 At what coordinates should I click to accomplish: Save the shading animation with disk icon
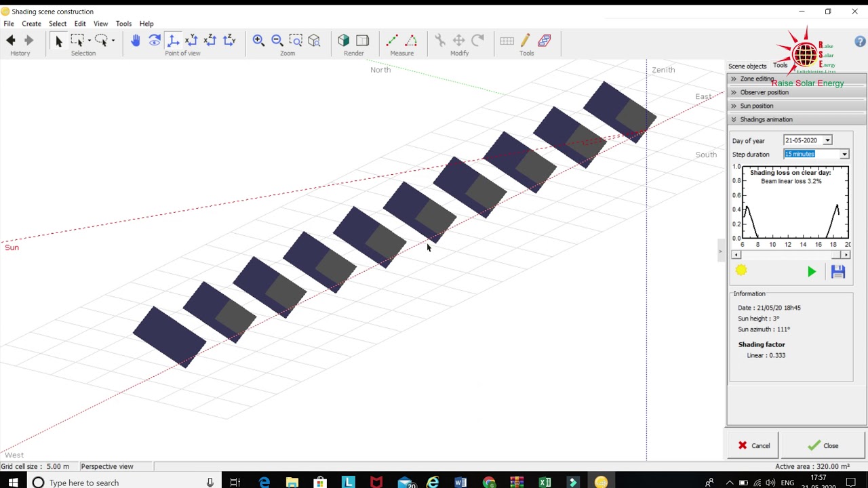[x=838, y=272]
